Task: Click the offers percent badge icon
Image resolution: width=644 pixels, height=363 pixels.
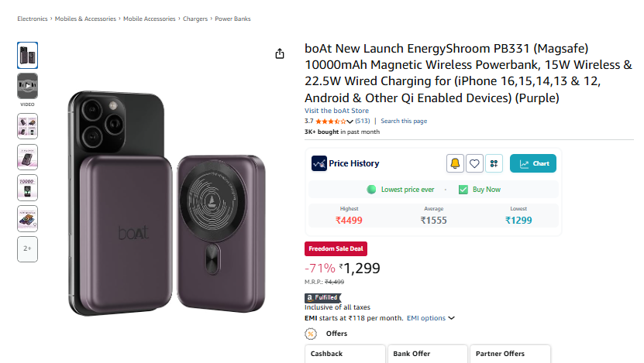Action: [x=311, y=334]
